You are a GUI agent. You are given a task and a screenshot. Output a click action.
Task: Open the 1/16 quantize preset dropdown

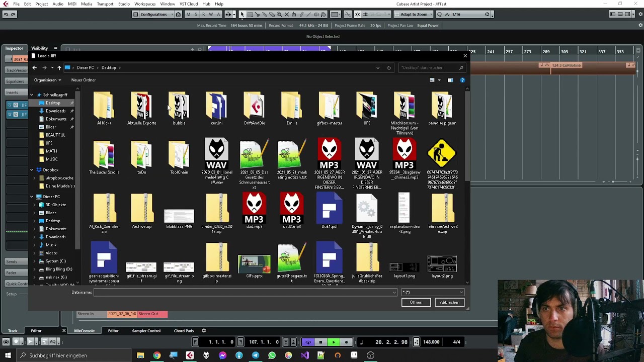470,14
